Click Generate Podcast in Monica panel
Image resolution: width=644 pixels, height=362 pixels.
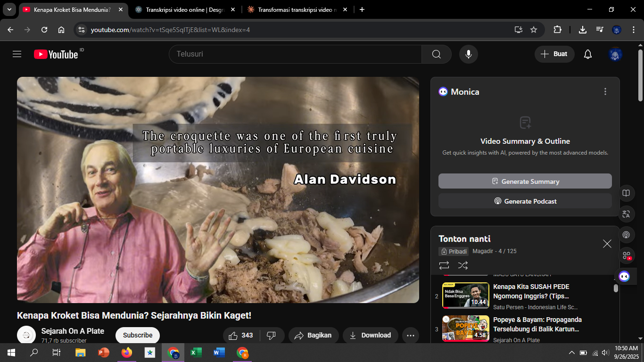[525, 201]
